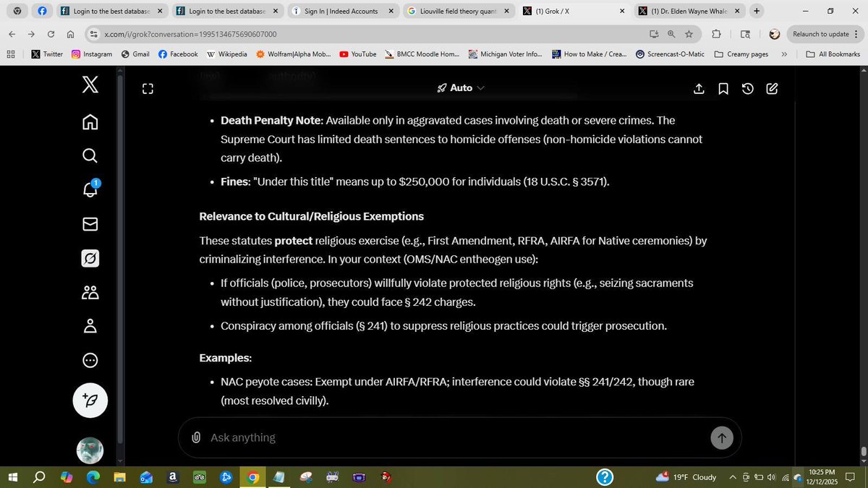Switch to Dr. Elden Wayne Whale tab
Viewport: 868px width, 488px height.
coord(689,11)
